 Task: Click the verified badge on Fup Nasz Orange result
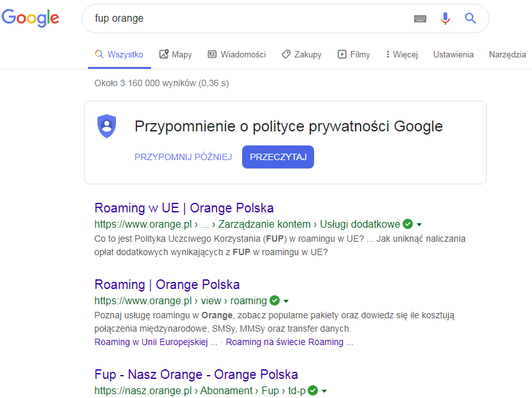coord(312,390)
